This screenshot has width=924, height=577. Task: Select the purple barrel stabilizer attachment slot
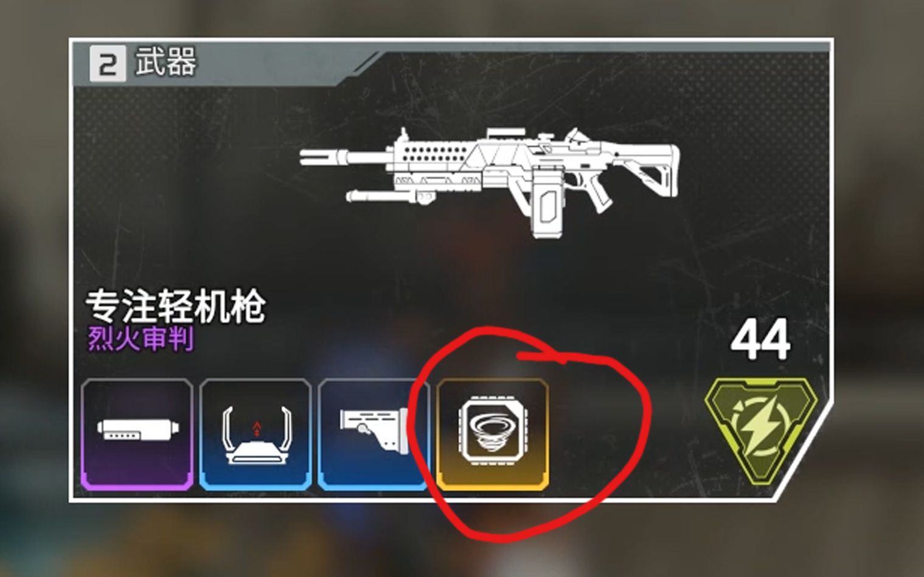click(137, 434)
